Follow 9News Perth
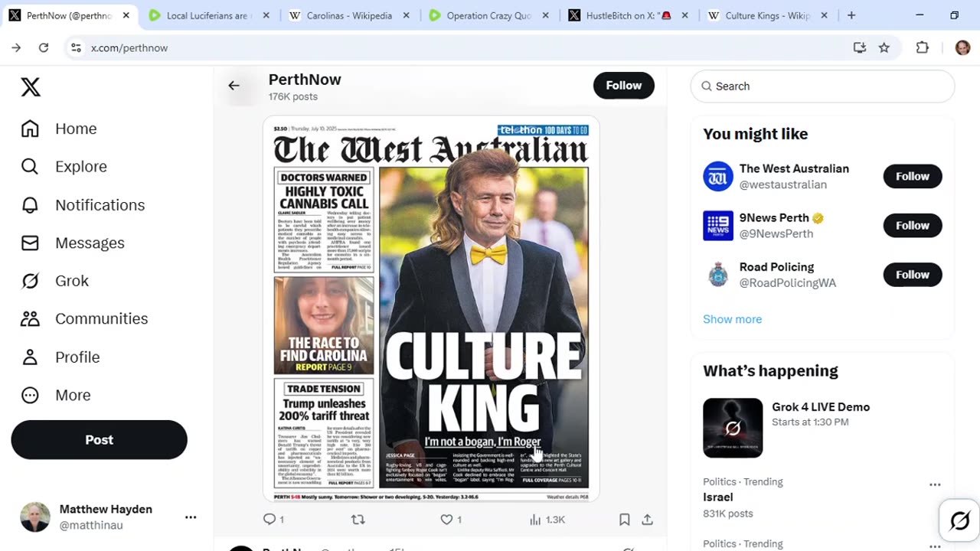 pyautogui.click(x=913, y=225)
